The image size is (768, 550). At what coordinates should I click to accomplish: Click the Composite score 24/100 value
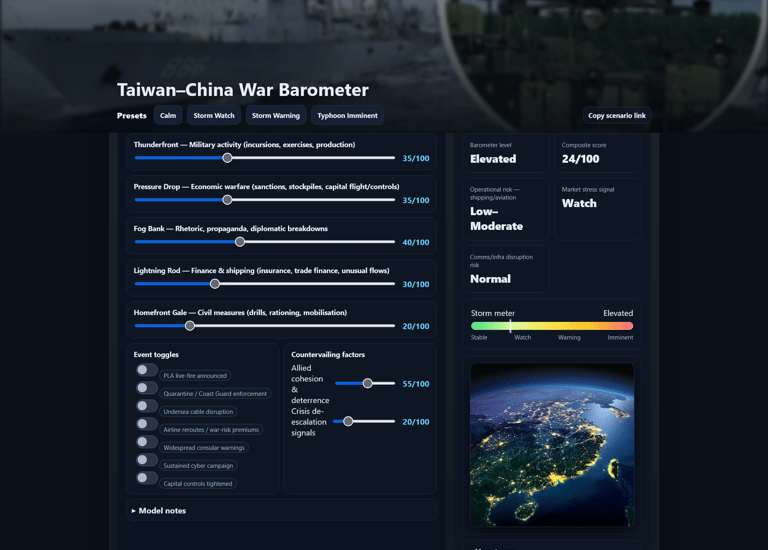580,159
